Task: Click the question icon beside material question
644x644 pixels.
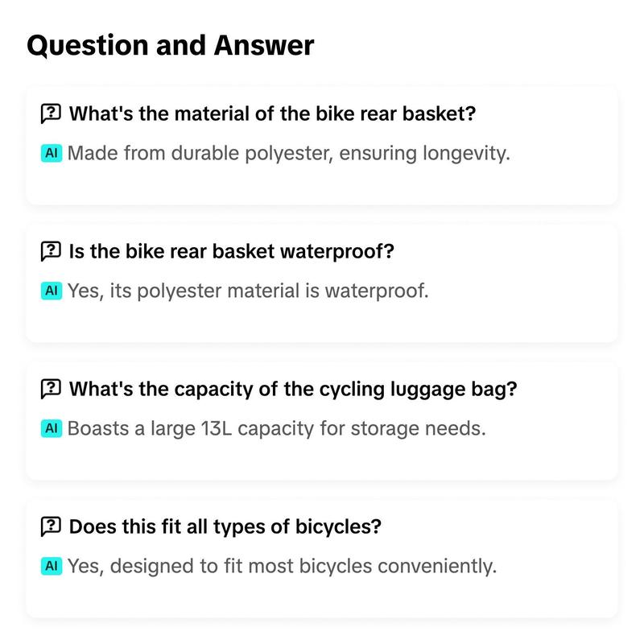Action: [x=51, y=114]
